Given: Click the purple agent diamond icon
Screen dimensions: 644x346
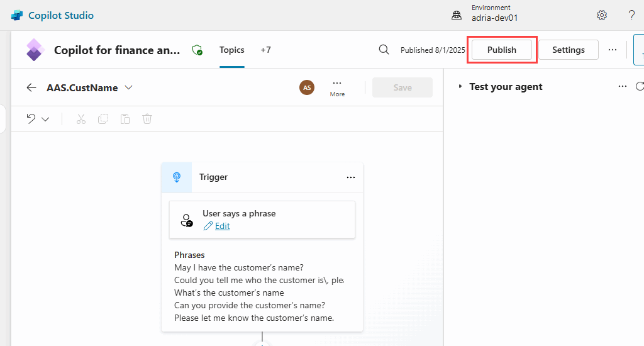Looking at the screenshot, I should coord(35,50).
